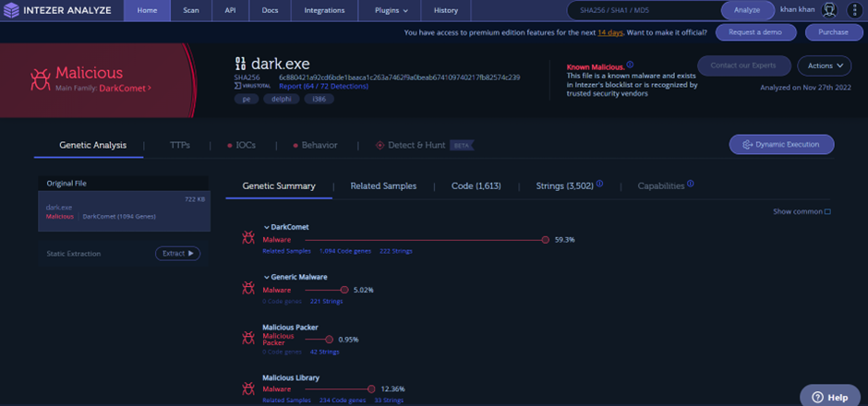Open the user profile avatar icon
The height and width of the screenshot is (406, 868).
click(x=828, y=10)
